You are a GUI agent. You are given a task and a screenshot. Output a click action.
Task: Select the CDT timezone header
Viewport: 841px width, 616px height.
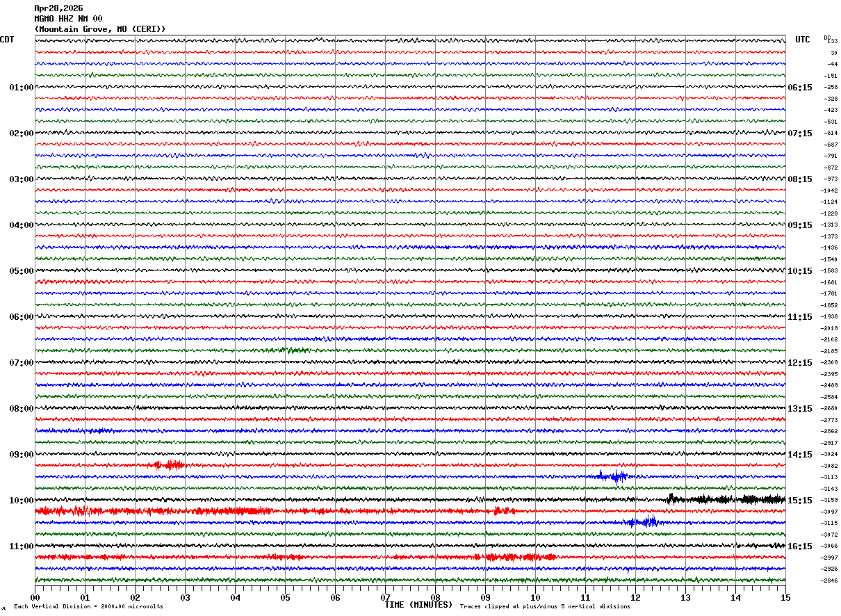[7, 40]
